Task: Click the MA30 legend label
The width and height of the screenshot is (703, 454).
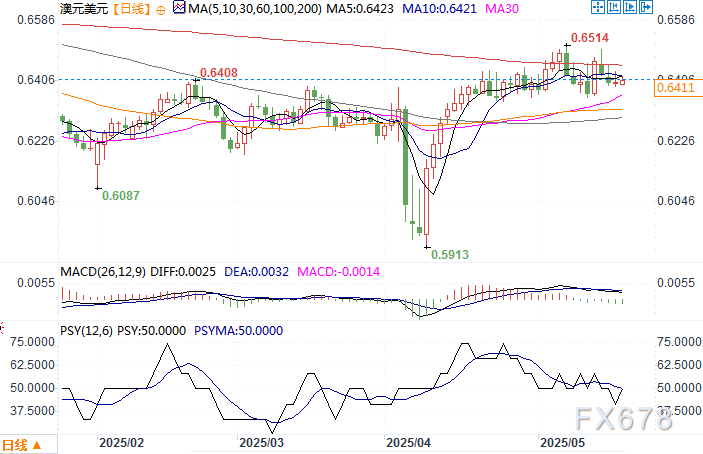Action: pyautogui.click(x=502, y=9)
